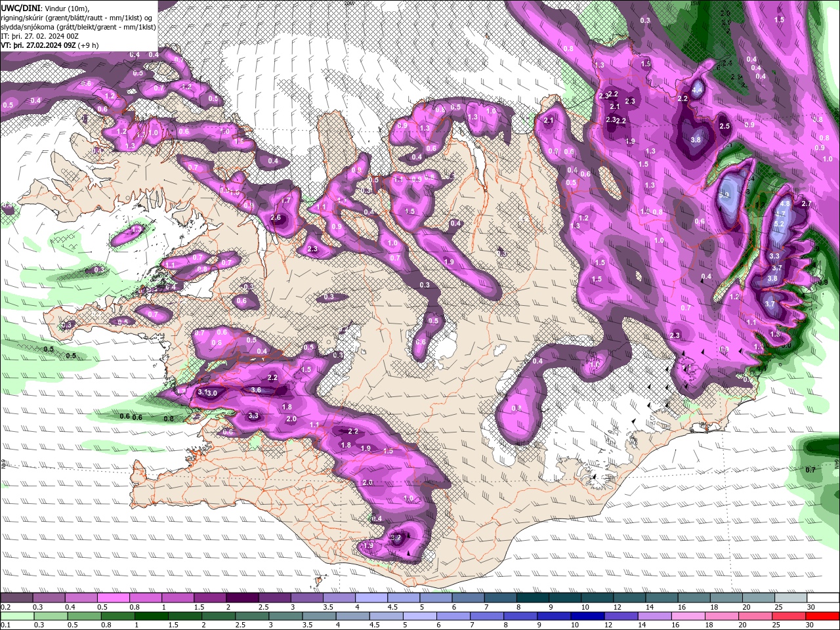
Task: Click the 4.8 precipitation value on the map
Action: click(x=785, y=204)
